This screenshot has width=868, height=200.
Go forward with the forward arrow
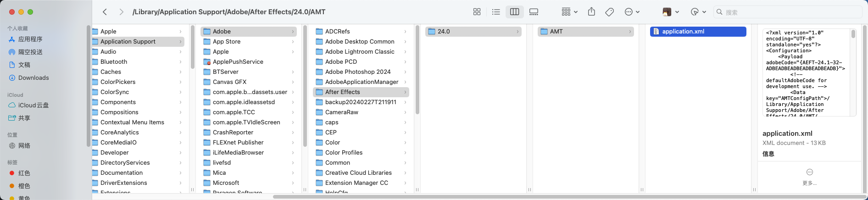tap(121, 12)
